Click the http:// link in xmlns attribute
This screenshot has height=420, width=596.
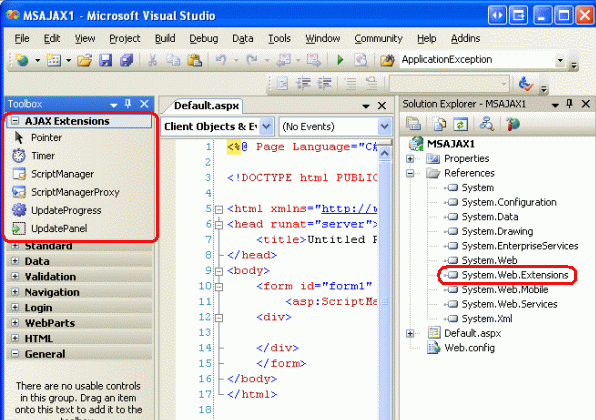[x=349, y=209]
